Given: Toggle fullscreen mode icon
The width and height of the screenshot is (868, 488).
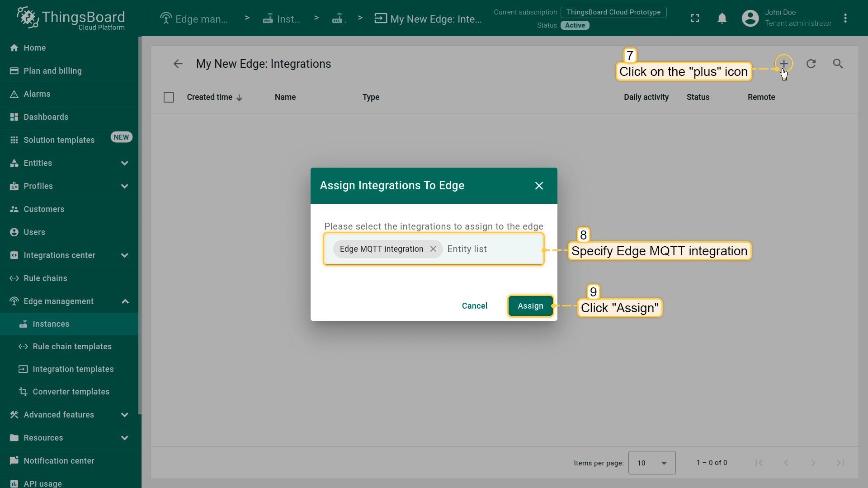Looking at the screenshot, I should (695, 18).
